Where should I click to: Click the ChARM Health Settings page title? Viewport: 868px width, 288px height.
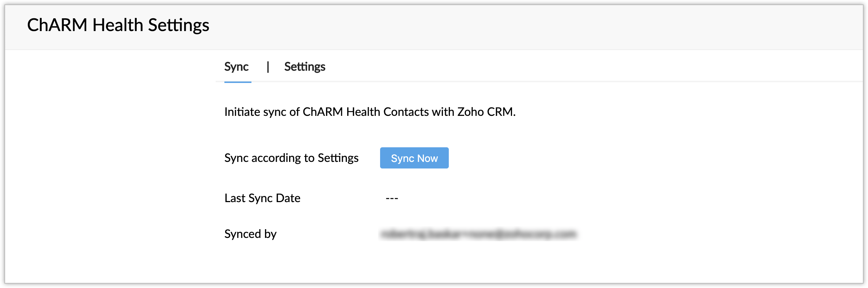pos(118,25)
